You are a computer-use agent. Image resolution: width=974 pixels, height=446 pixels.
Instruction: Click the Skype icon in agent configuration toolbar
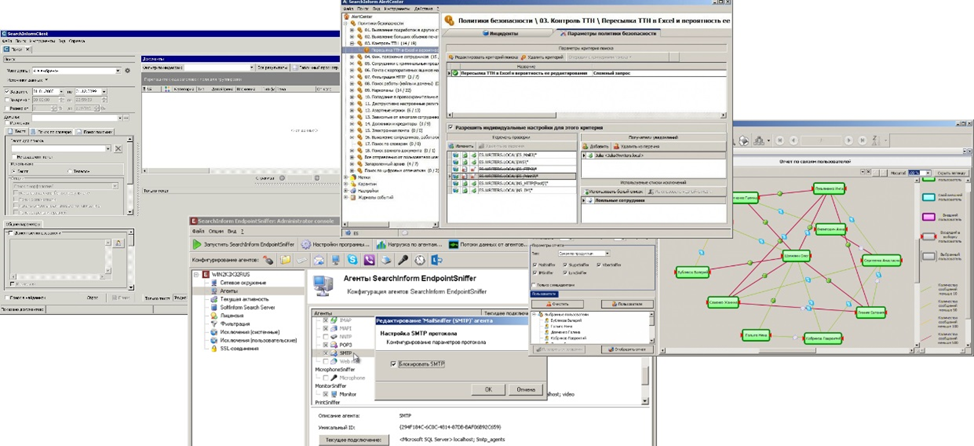(x=352, y=260)
